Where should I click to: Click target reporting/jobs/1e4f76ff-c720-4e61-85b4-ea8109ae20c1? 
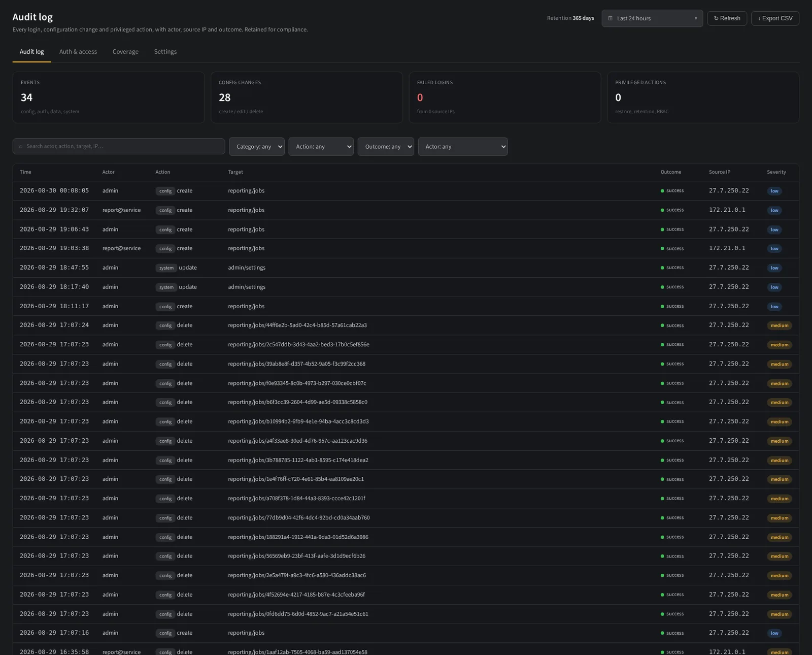click(x=296, y=479)
